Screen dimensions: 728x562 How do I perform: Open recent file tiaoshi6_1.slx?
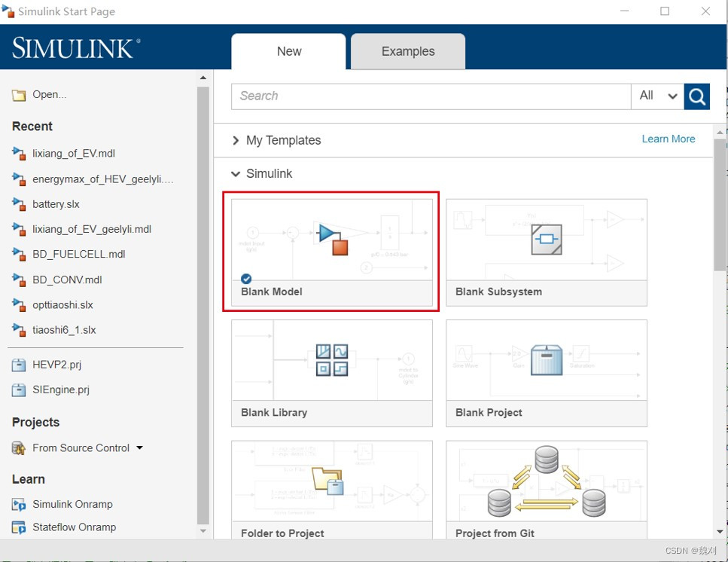coord(64,330)
